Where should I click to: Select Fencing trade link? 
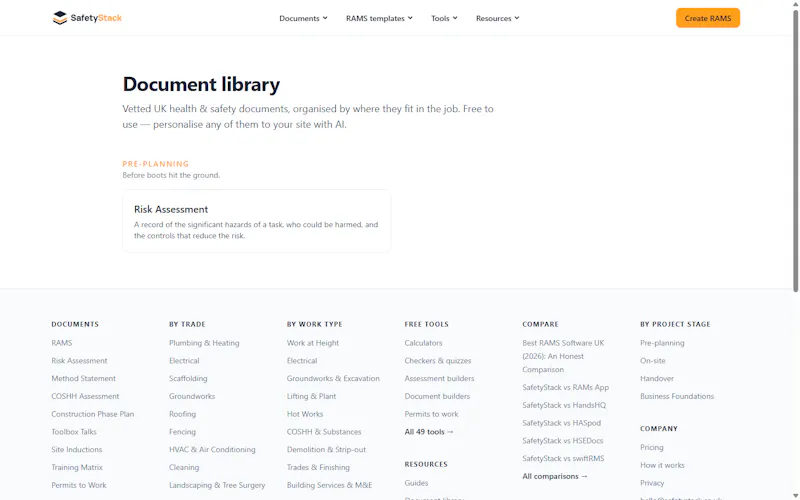tap(183, 432)
